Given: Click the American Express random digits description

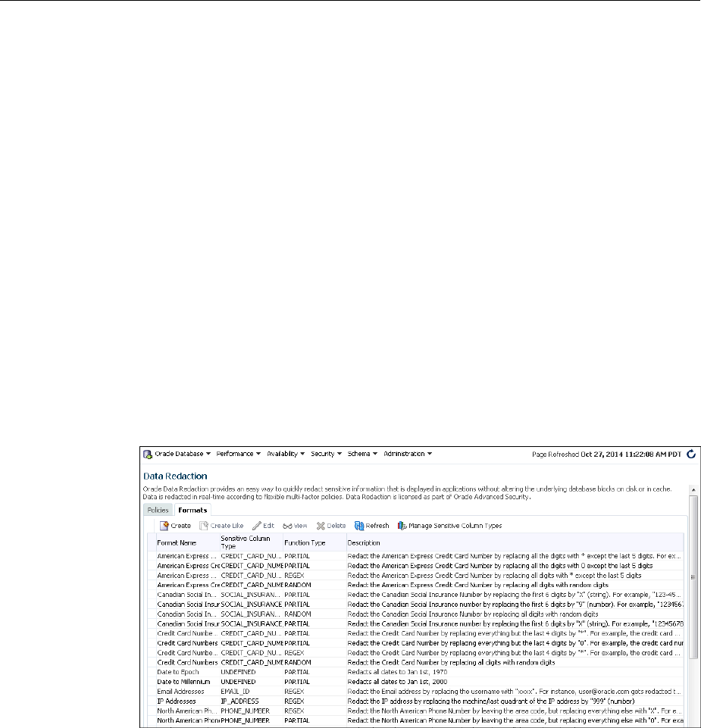Looking at the screenshot, I should pyautogui.click(x=477, y=585).
